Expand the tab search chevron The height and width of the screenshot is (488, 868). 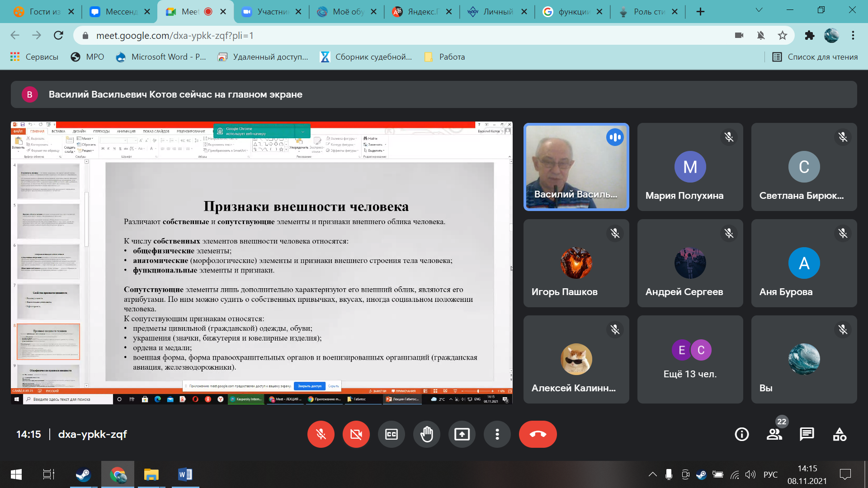click(759, 10)
